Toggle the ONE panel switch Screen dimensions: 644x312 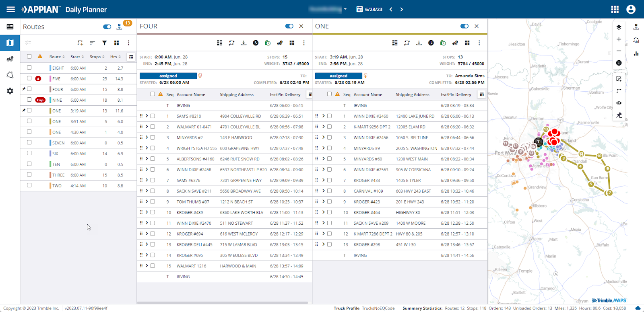(x=464, y=26)
